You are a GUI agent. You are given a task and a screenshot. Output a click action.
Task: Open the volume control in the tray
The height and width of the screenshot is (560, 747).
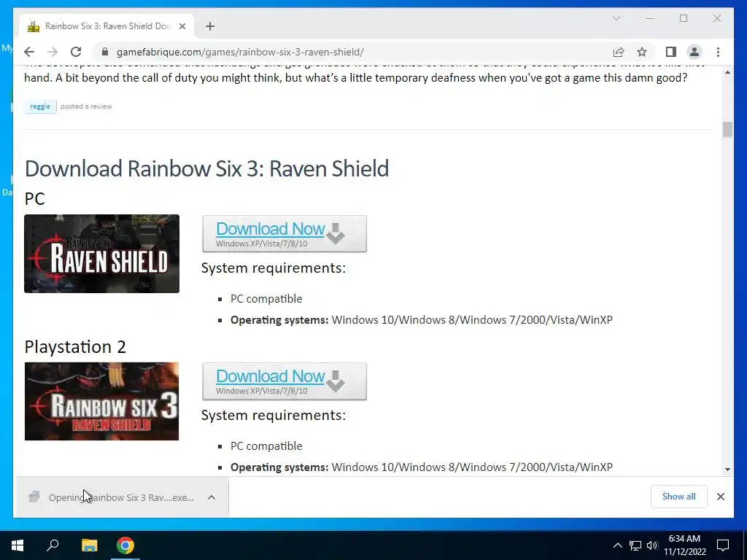coord(651,545)
